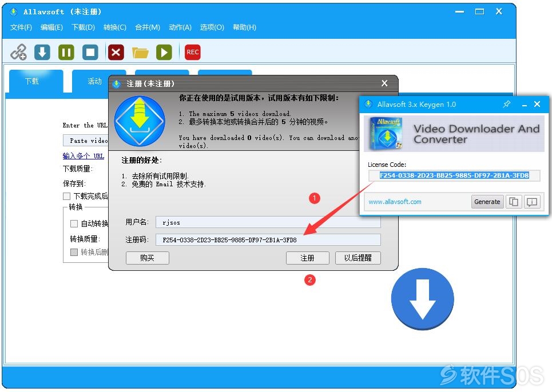Click the 去除所有试用限制 benefit text
This screenshot has height=392, width=552.
point(160,176)
